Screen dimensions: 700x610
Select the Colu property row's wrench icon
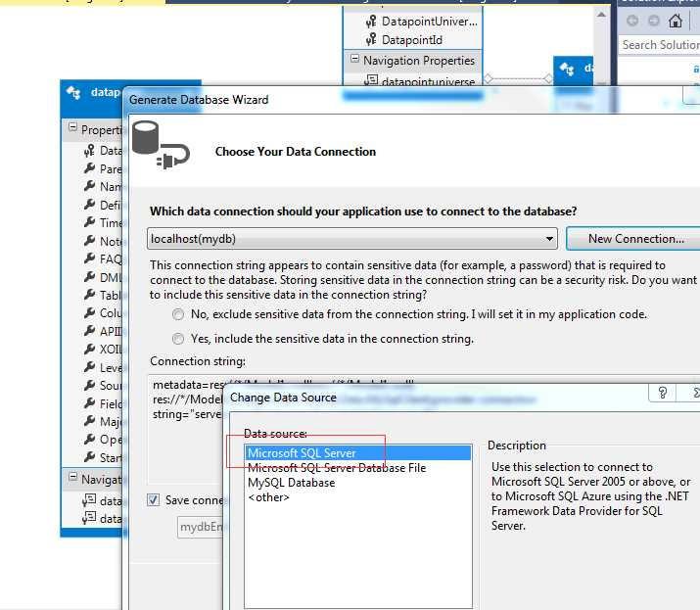click(x=89, y=312)
